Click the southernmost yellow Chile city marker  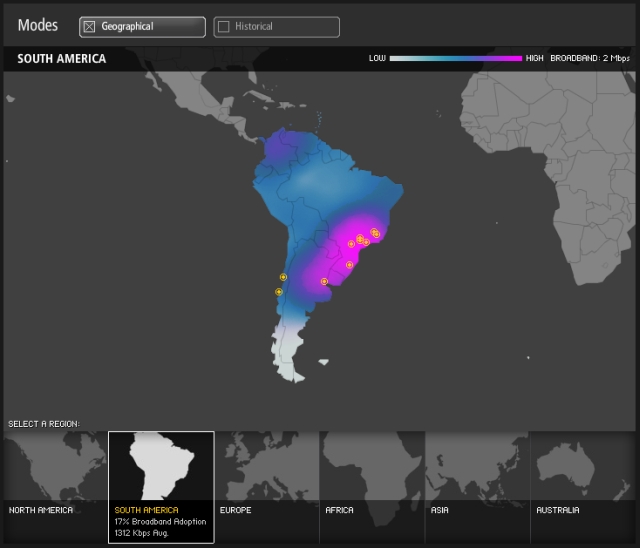pos(279,292)
